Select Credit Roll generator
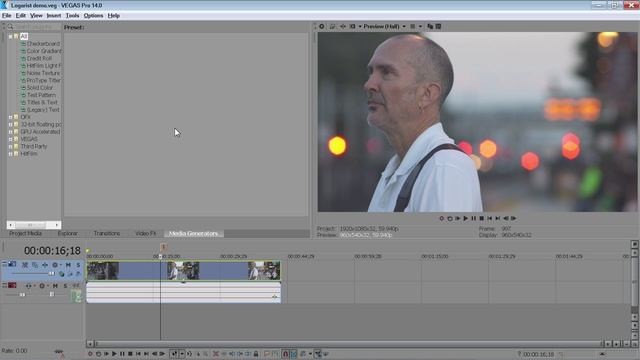The height and width of the screenshot is (360, 640). tap(39, 58)
